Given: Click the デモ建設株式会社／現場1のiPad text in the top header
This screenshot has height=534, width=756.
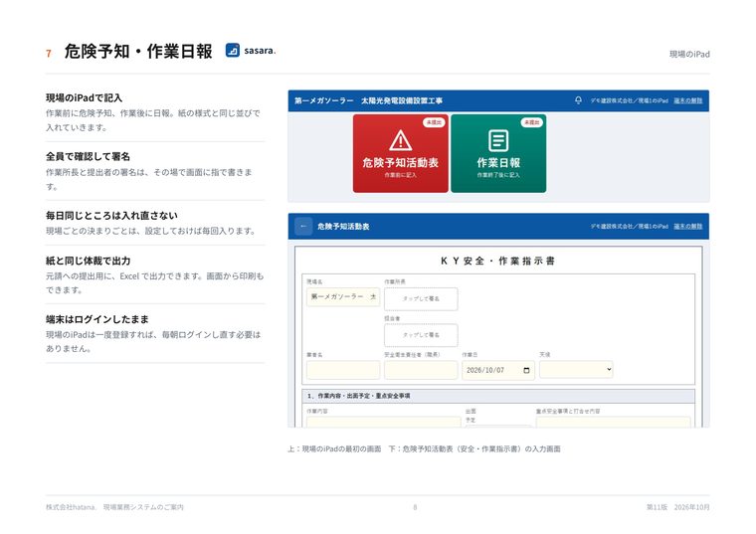Looking at the screenshot, I should point(630,100).
